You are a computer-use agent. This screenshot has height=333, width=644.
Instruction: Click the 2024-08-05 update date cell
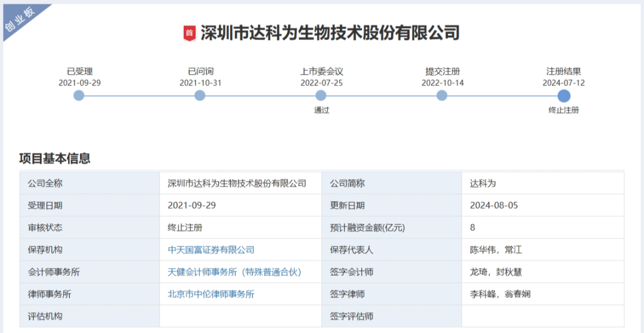click(494, 206)
